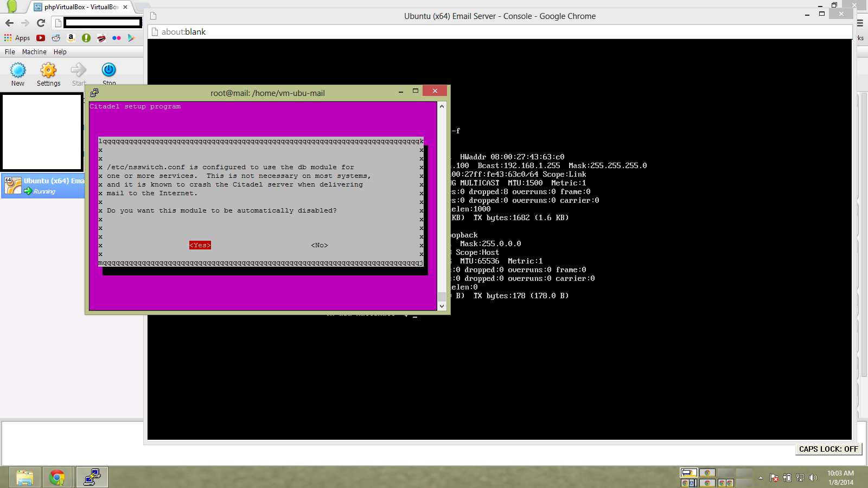Open the Amazon bookmark icon

[71, 38]
